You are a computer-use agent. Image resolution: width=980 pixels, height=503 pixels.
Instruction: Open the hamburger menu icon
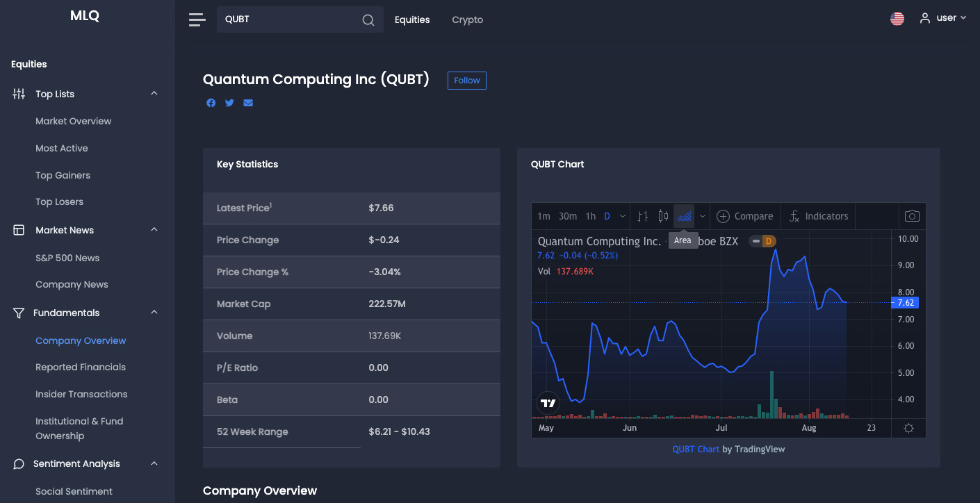pyautogui.click(x=197, y=19)
